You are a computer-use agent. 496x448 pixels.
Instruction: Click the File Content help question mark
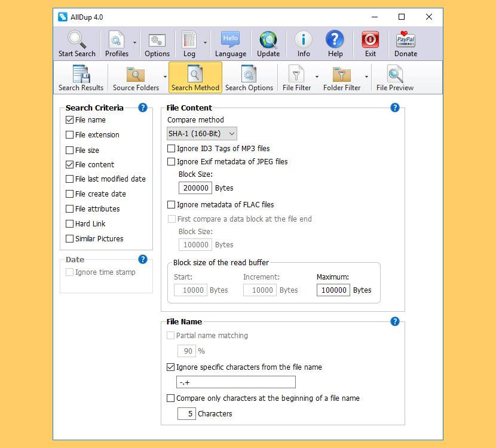(394, 108)
